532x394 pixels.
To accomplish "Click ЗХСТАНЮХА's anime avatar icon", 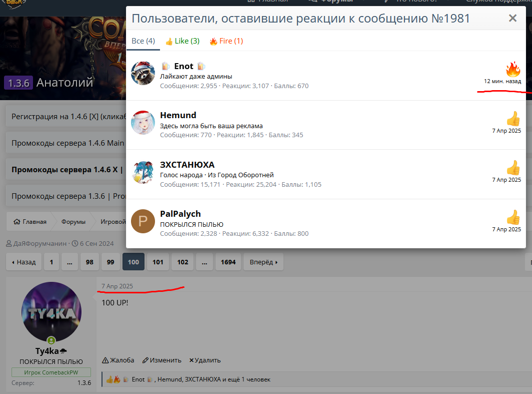I will (x=143, y=172).
